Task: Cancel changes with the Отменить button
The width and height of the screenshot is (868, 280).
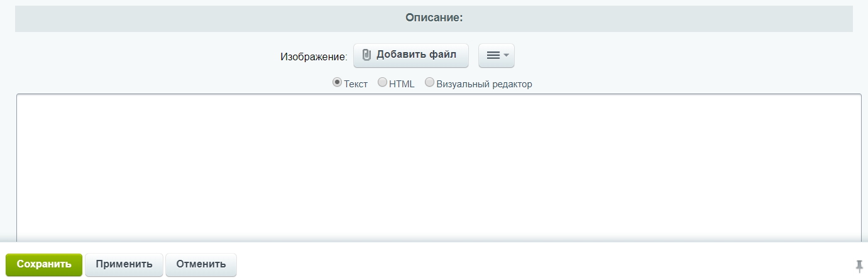Action: 201,264
